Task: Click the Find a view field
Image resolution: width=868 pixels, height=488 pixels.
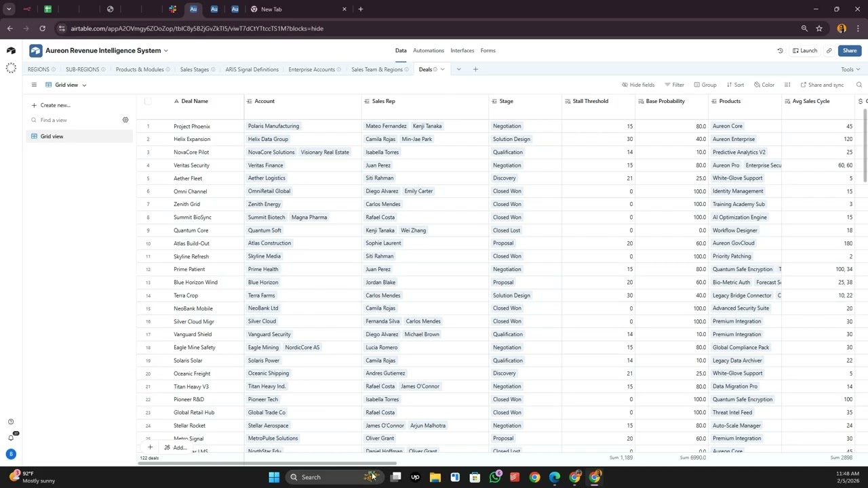Action: [75, 120]
